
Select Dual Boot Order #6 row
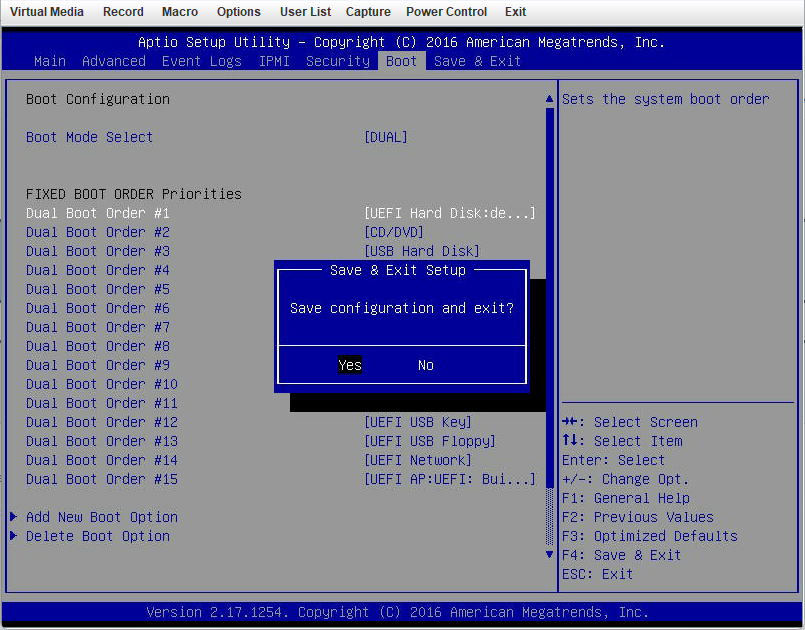(98, 308)
